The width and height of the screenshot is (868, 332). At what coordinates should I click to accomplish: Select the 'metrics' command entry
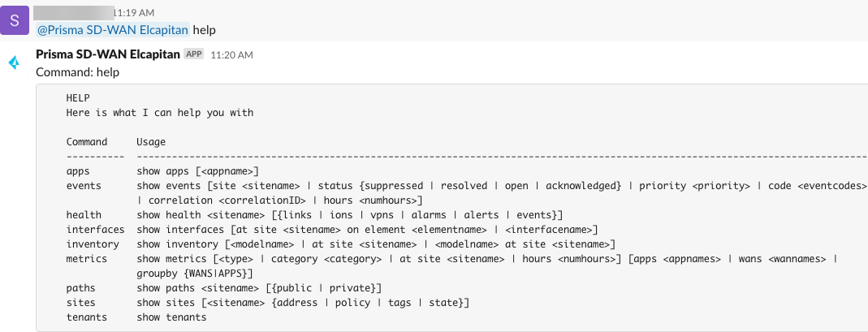click(87, 259)
